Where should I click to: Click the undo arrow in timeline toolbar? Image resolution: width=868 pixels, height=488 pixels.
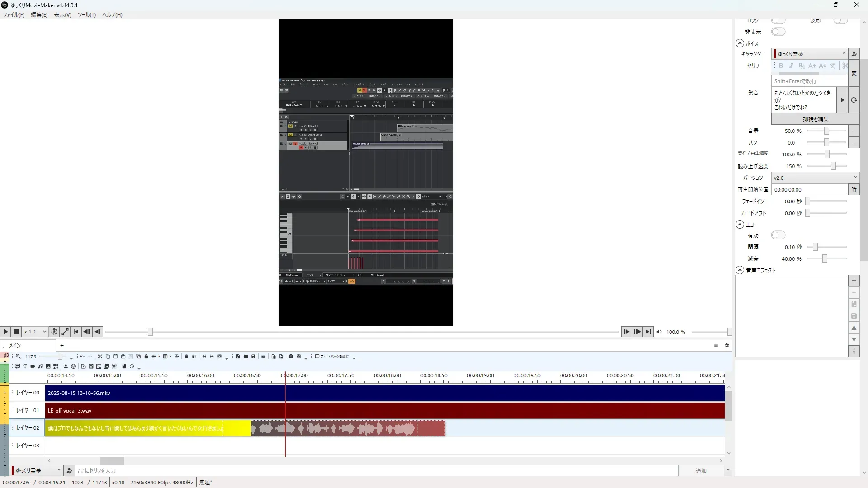(82, 357)
